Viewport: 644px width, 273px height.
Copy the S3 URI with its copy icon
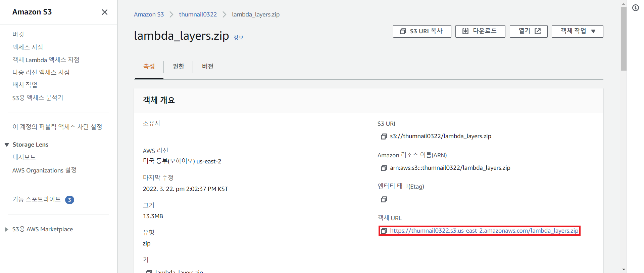(384, 136)
